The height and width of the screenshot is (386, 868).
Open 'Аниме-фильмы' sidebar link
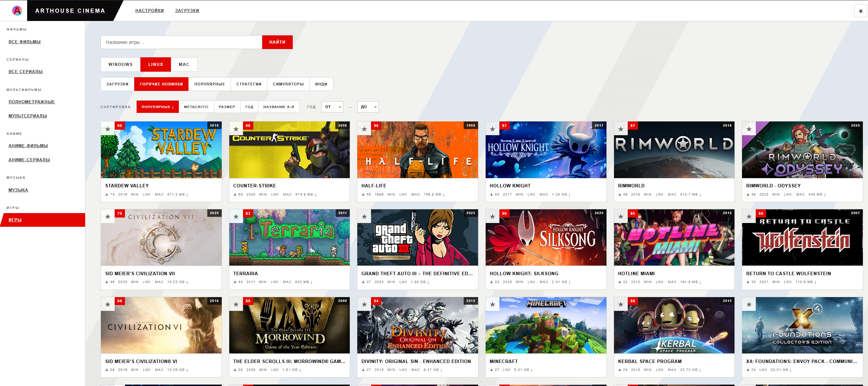click(28, 146)
